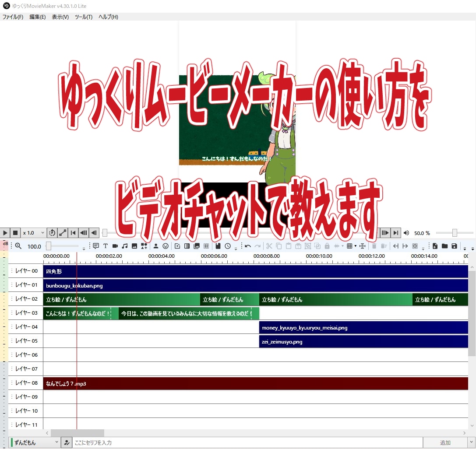Open 表示(V) menu
The height and width of the screenshot is (449, 476).
click(x=60, y=17)
